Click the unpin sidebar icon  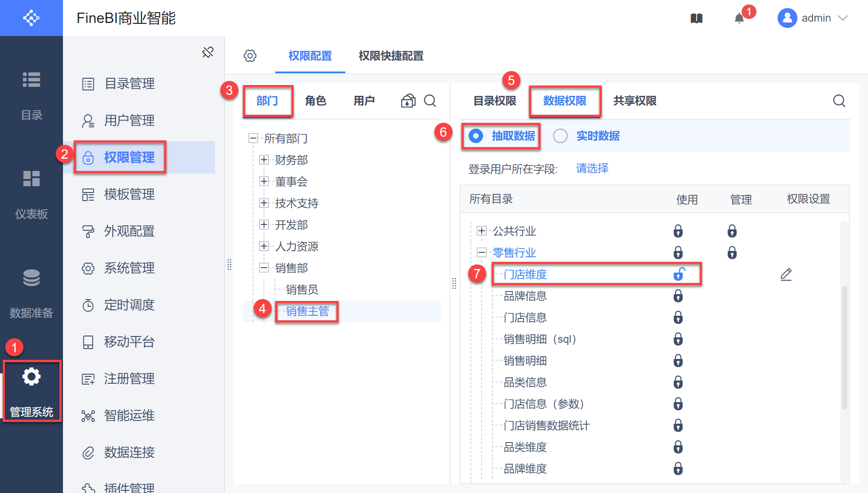(x=208, y=53)
